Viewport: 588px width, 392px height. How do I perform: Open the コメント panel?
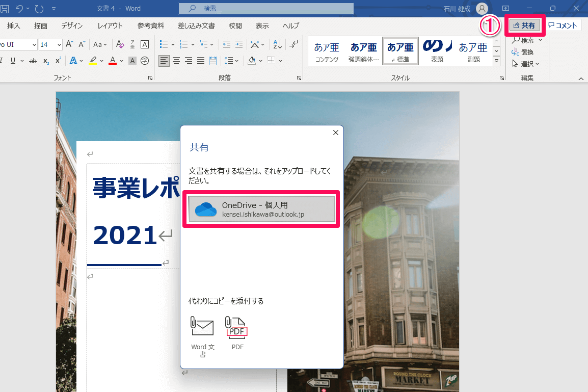[564, 25]
